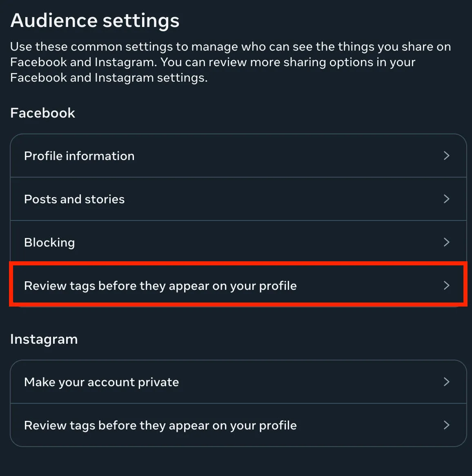Image resolution: width=472 pixels, height=476 pixels.
Task: Click the Facebook section heading
Action: coord(42,113)
